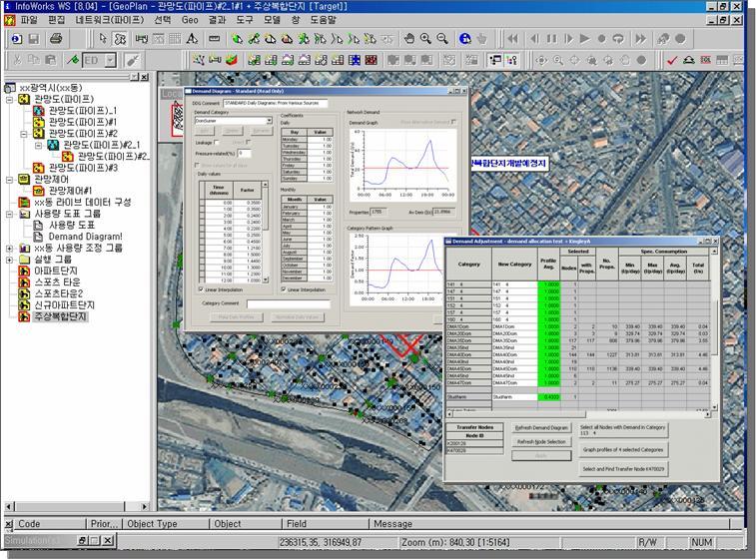Toggle Linear Interpolation under Daily values
Image resolution: width=756 pixels, height=559 pixels.
(x=202, y=289)
